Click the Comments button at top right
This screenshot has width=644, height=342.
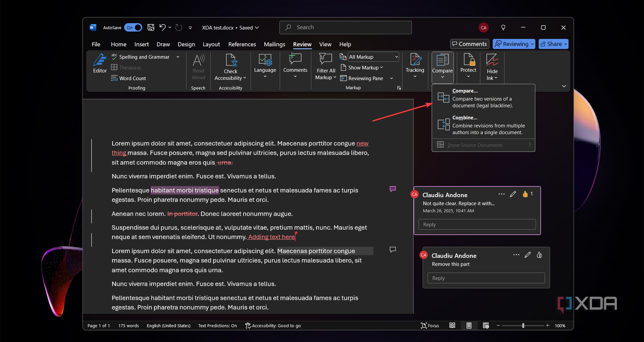coord(469,44)
